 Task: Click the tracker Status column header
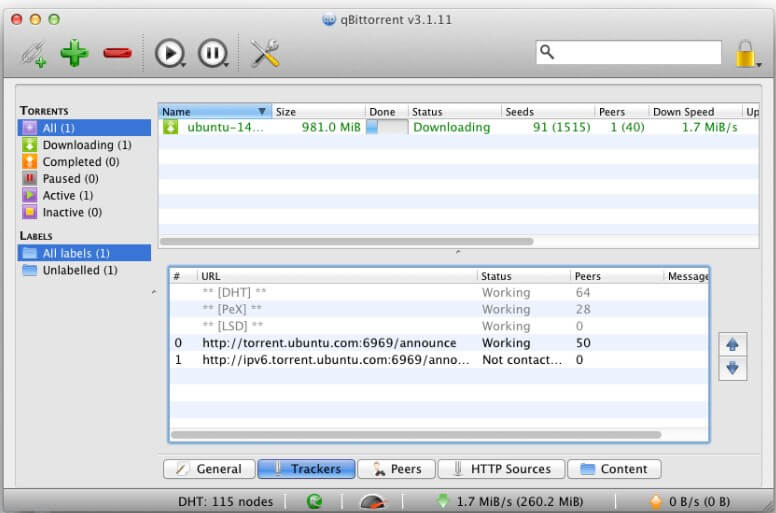click(x=524, y=276)
